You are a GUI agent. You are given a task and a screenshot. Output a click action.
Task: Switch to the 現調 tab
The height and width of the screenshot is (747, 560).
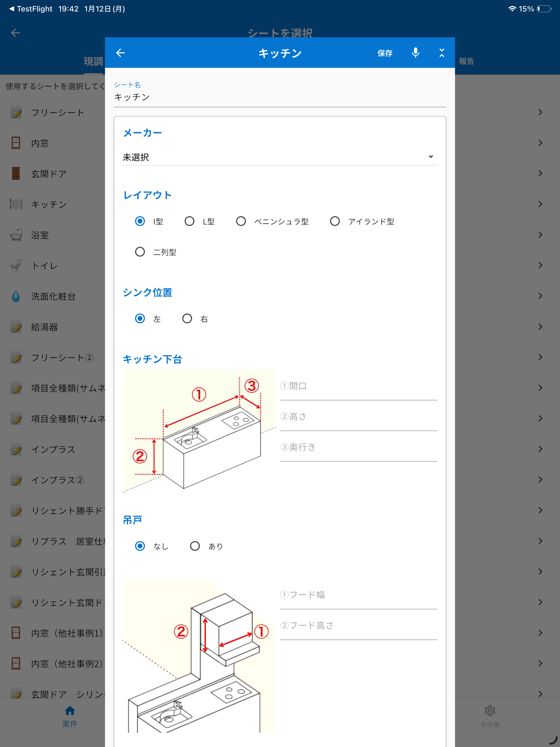(x=93, y=62)
